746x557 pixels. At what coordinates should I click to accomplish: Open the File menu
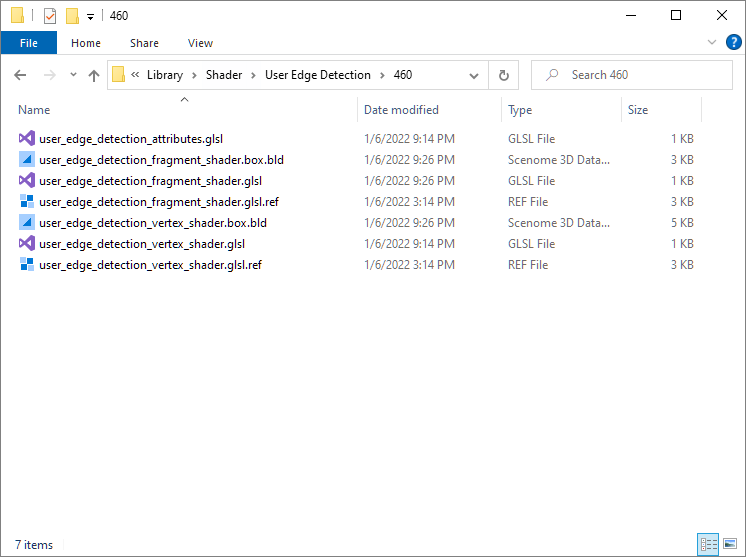coord(29,43)
